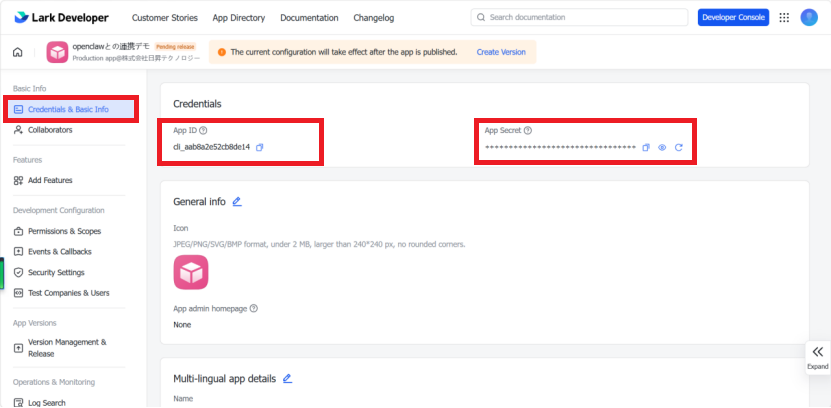Click the Developer Console button
The height and width of the screenshot is (408, 831).
click(733, 17)
